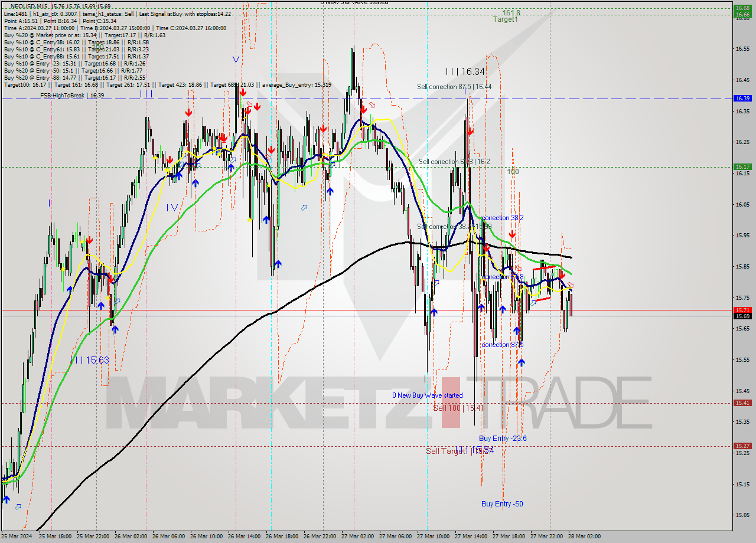Click the 'Buy Entry -50' label
756x543 pixels.
point(502,504)
